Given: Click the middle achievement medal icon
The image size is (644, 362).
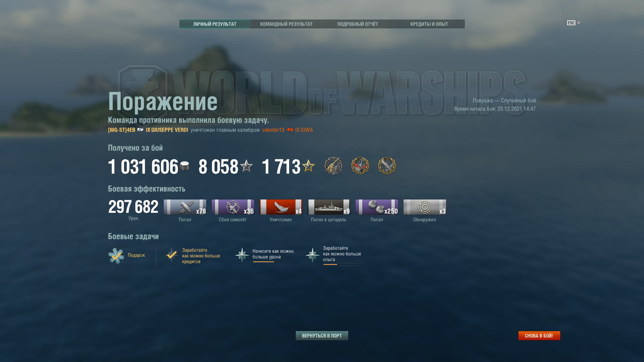Looking at the screenshot, I should point(360,166).
